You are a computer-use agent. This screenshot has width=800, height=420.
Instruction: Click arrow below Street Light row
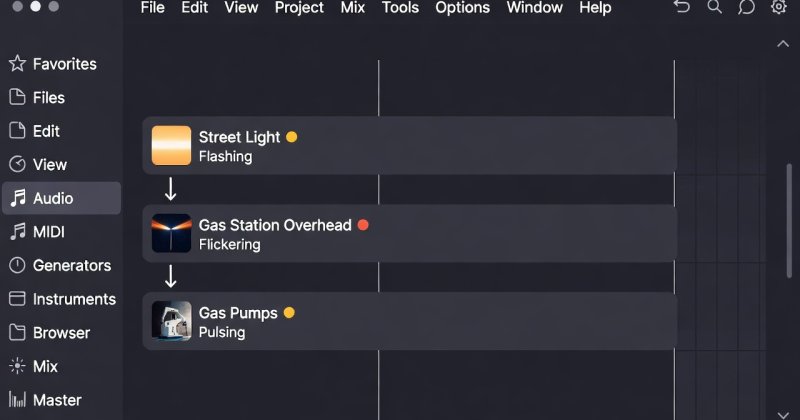[x=170, y=189]
